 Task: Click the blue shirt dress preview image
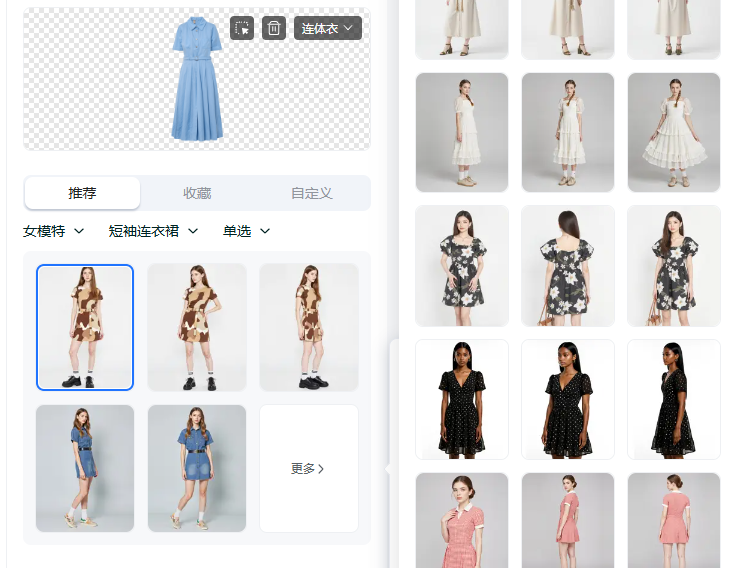coord(197,79)
